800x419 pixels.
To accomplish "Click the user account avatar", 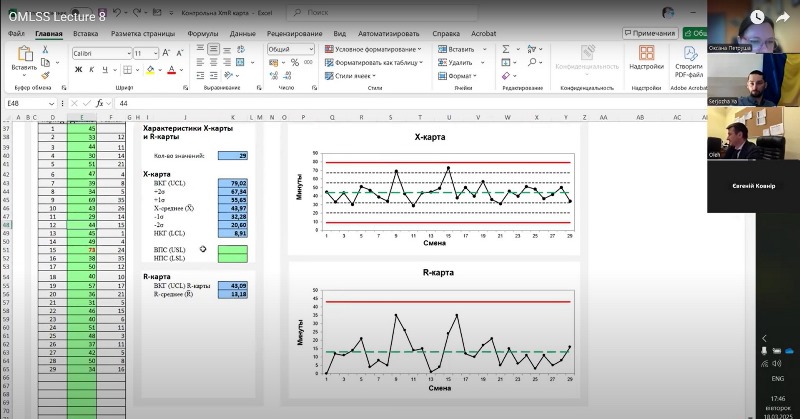I will (668, 12).
